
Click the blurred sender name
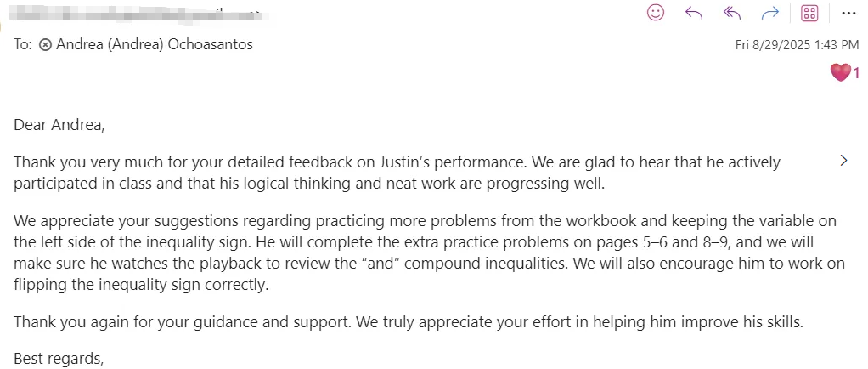pyautogui.click(x=138, y=13)
